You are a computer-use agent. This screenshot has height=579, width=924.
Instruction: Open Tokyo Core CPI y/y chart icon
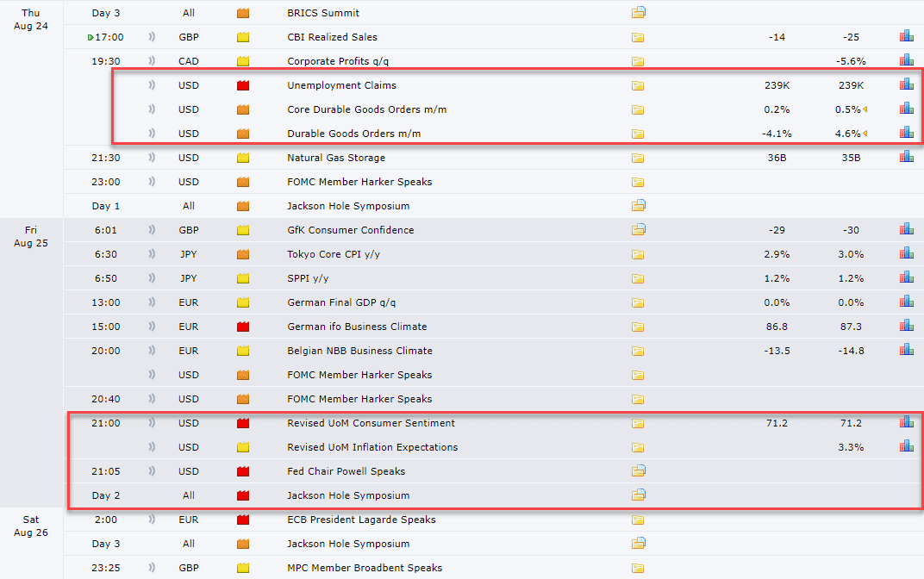(905, 253)
